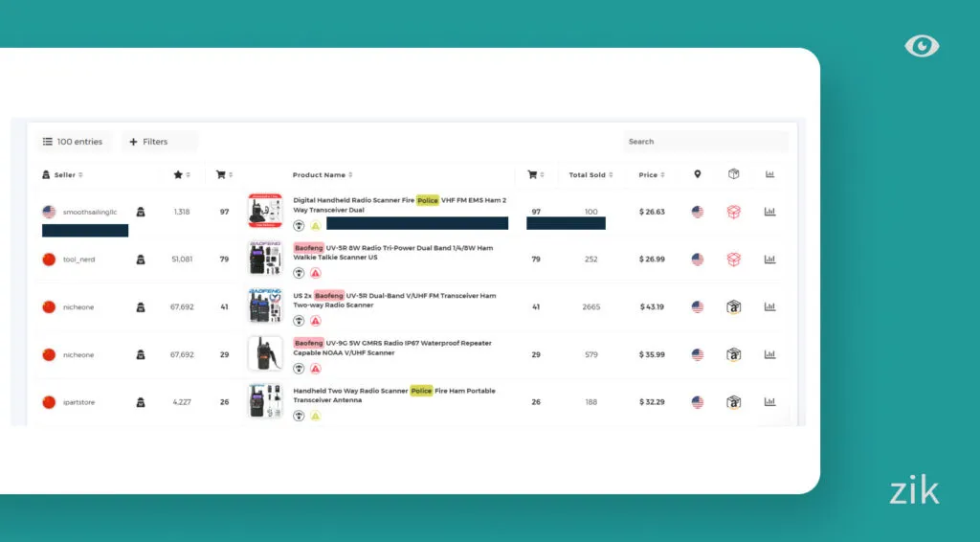Open Baofeng UV-5R 8W Radio product thumbnail

tap(265, 259)
